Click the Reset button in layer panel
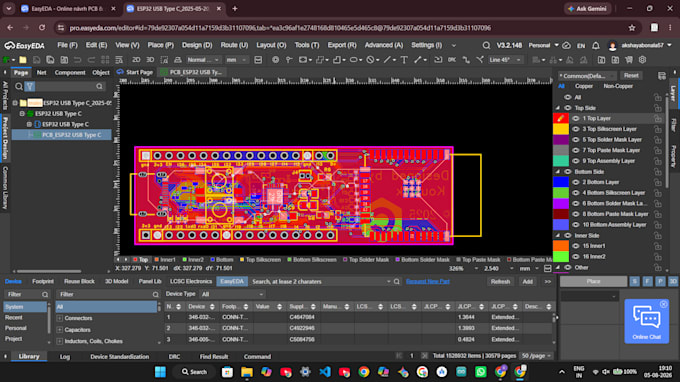The width and height of the screenshot is (680, 382). coord(631,75)
